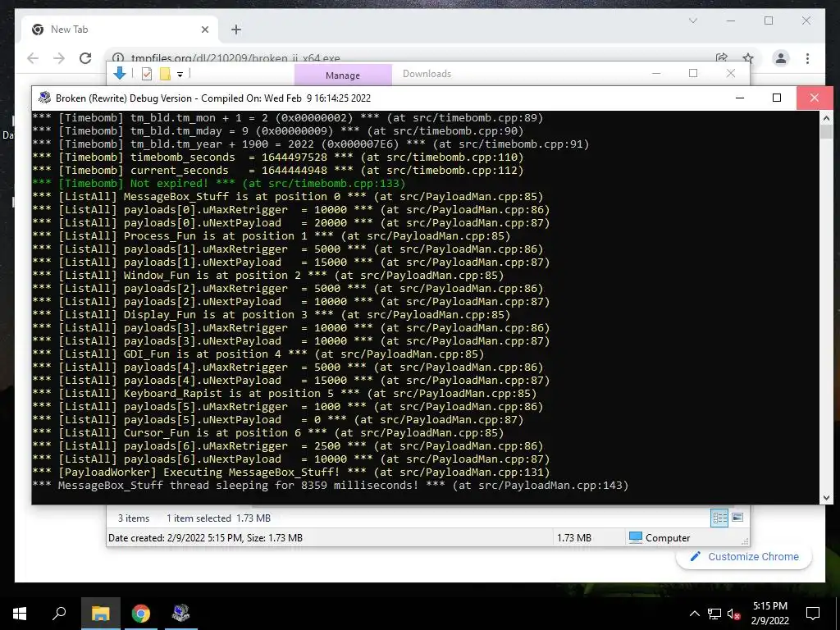Viewport: 840px width, 630px height.
Task: Select the New Tab browser tab
Action: pos(120,30)
